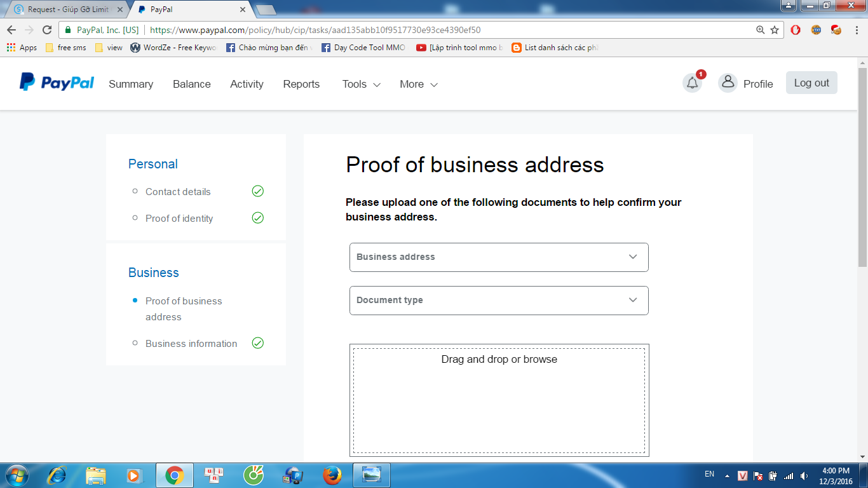868x488 pixels.
Task: Launch Internet Explorer from taskbar
Action: click(x=57, y=475)
